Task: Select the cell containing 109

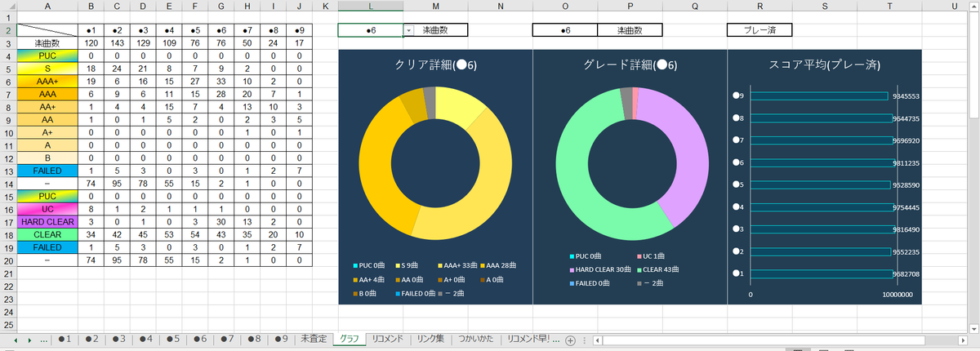Action: pyautogui.click(x=169, y=43)
